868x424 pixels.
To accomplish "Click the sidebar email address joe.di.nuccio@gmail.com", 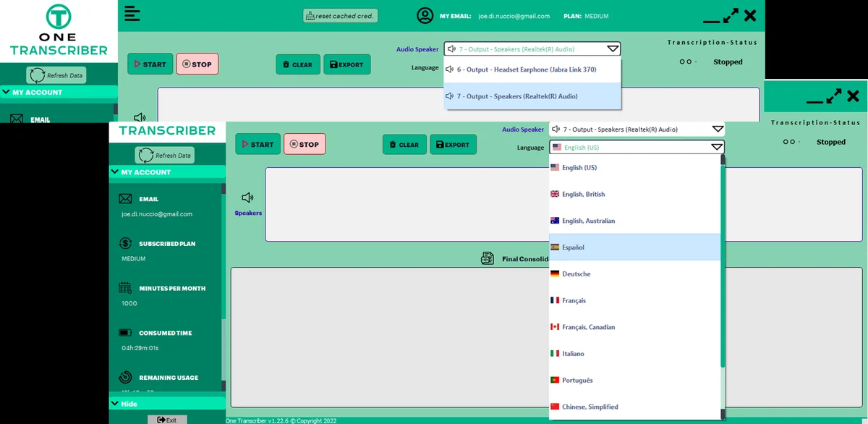I will (157, 214).
